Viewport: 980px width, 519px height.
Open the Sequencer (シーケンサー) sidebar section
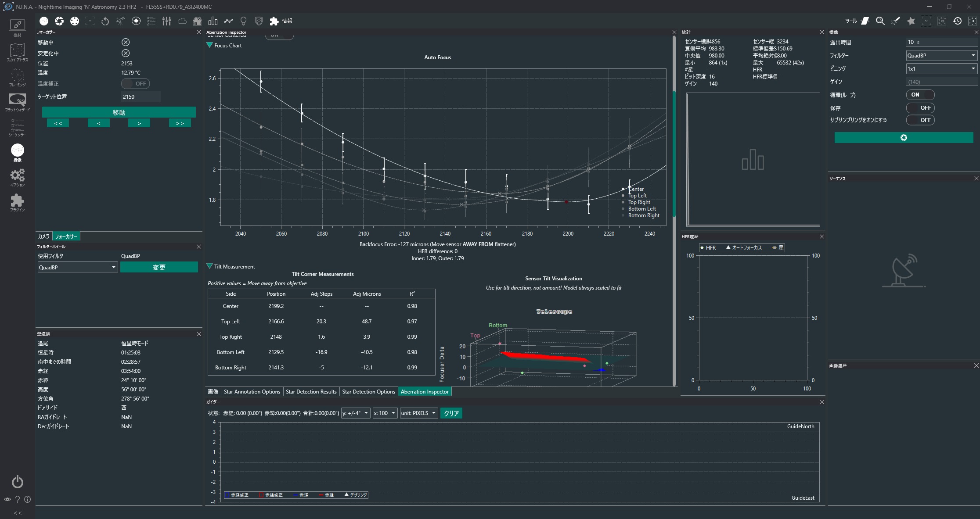click(17, 128)
